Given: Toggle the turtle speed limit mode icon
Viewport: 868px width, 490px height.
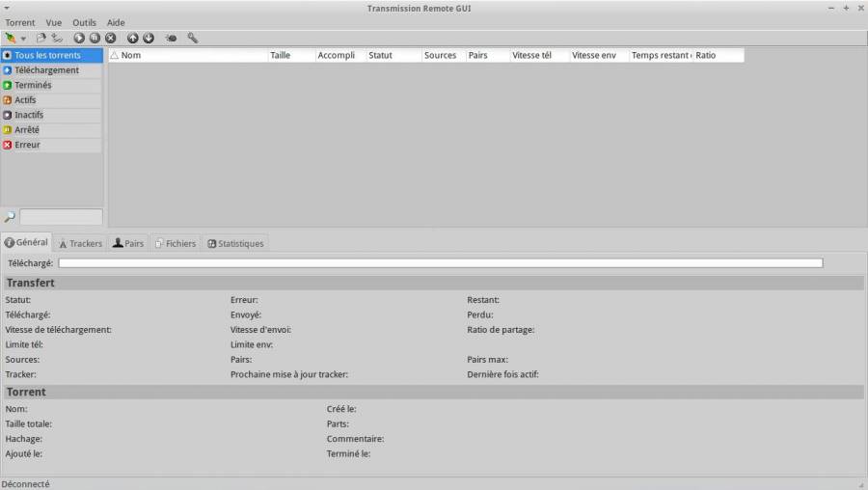Looking at the screenshot, I should point(171,38).
